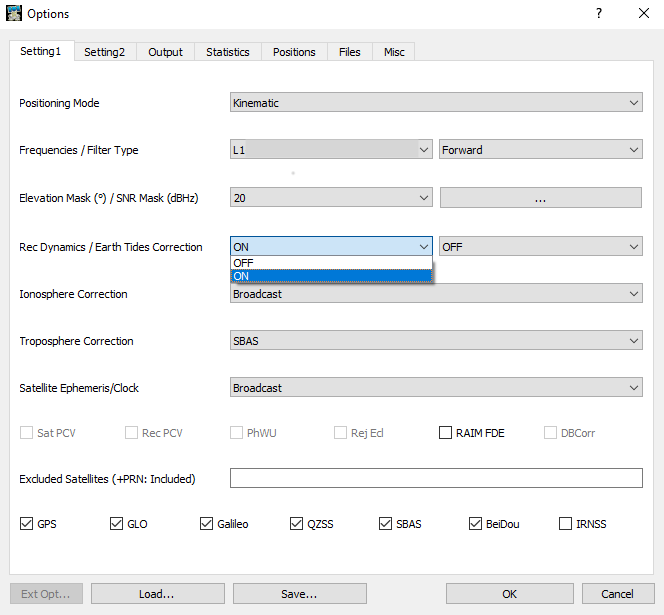Toggle the QZSS checkbox

pos(296,524)
